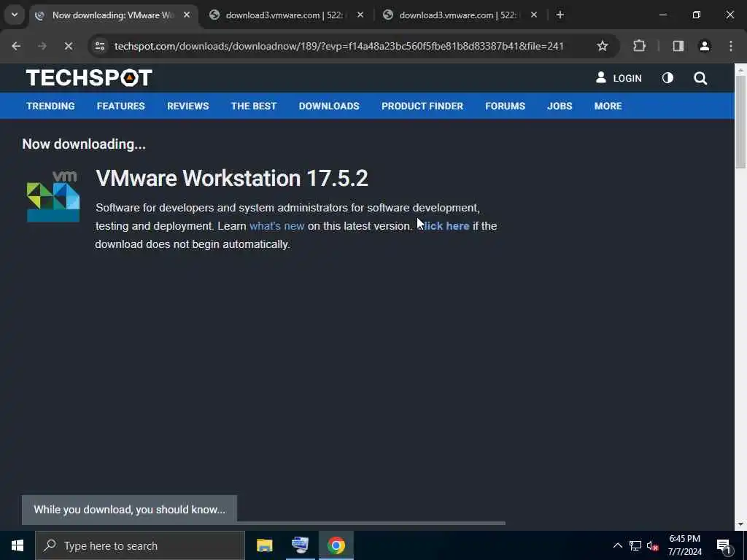This screenshot has height=560, width=747.
Task: Click the techspot.com URL address bar
Action: tap(339, 46)
